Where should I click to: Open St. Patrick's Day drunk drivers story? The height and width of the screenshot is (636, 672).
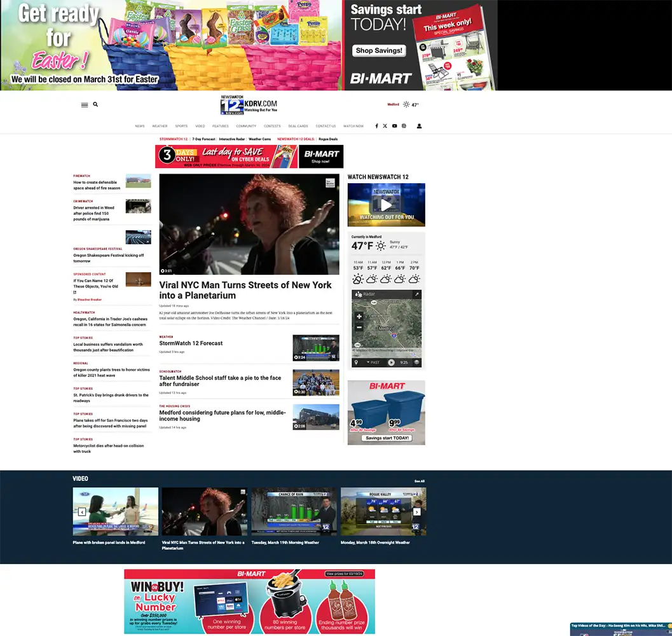pos(111,397)
